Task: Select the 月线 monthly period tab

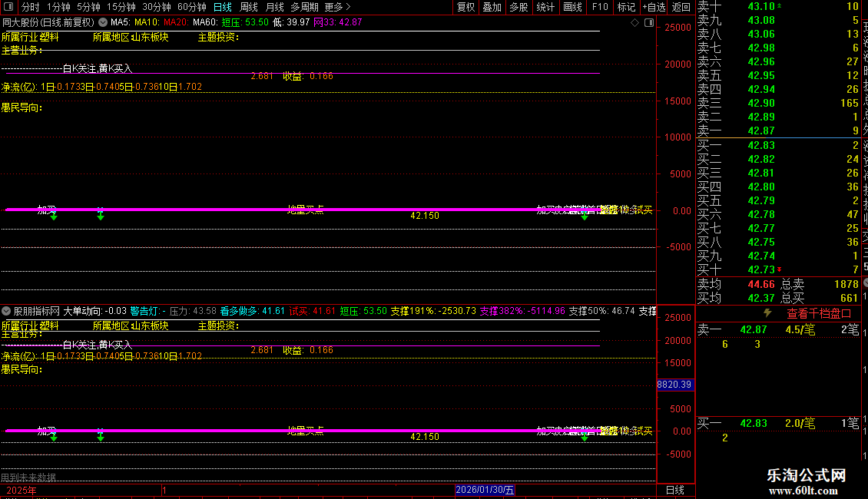Action: coord(274,7)
